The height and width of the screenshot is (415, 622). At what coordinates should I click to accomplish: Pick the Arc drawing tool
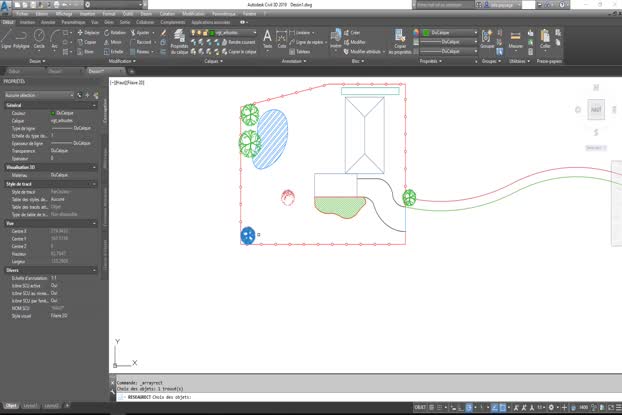55,39
